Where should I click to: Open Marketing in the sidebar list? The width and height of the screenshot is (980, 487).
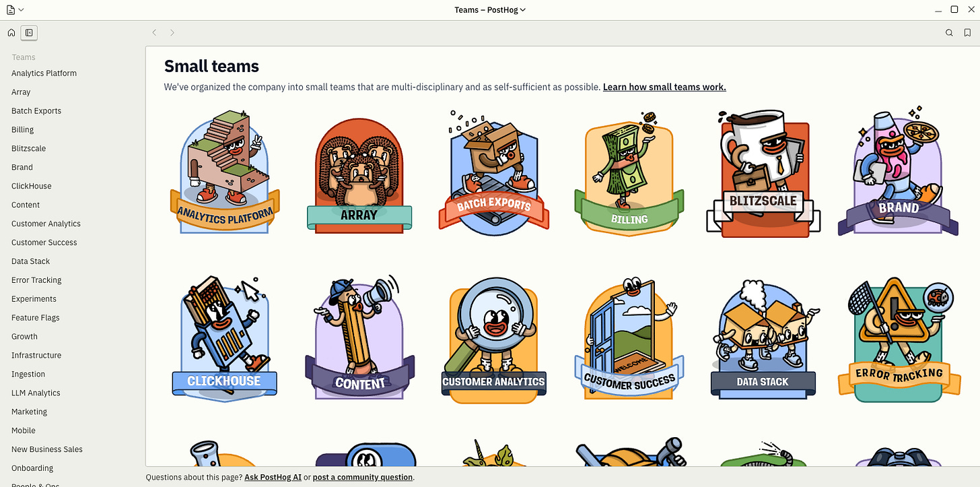tap(29, 412)
